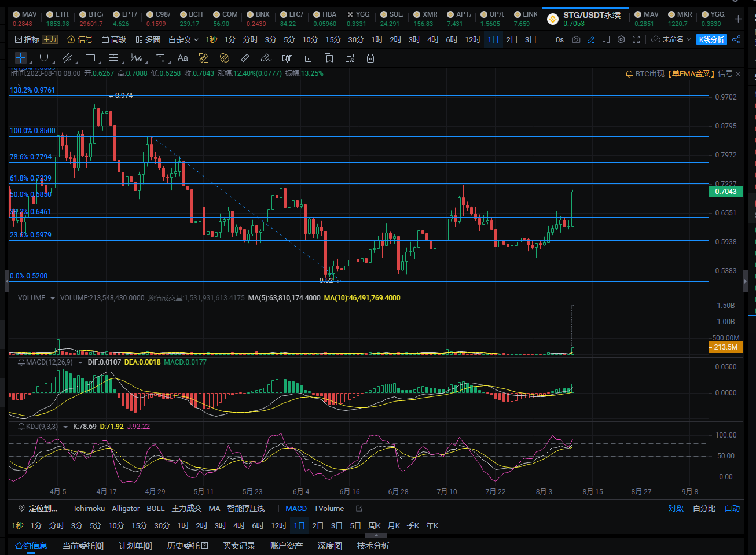The image size is (756, 555).
Task: Select the wave percent drawing tool
Action: [137, 58]
